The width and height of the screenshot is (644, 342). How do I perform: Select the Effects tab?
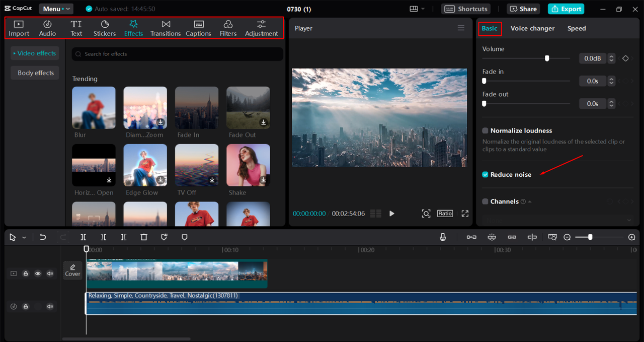pos(133,28)
